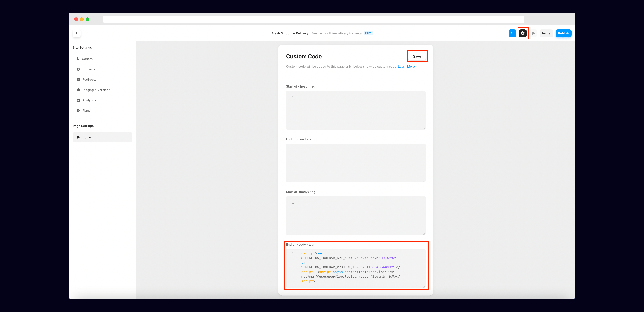Click the Analytics chart icon

(78, 100)
